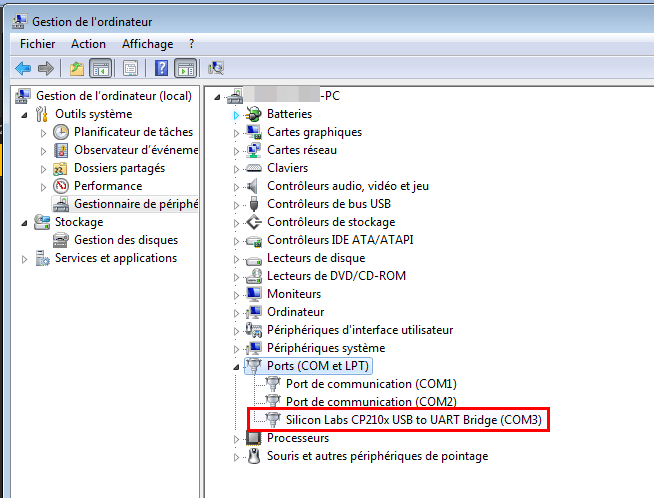The image size is (654, 498).
Task: Click the scan for hardware changes icon
Action: (x=216, y=68)
